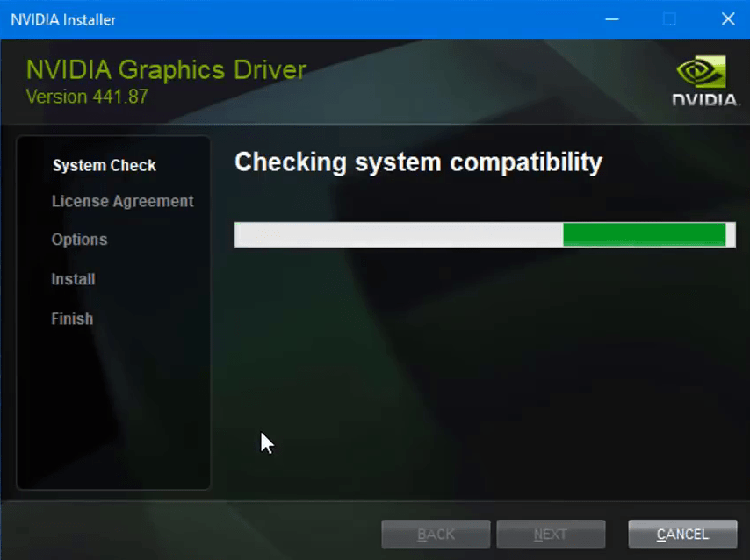The height and width of the screenshot is (560, 750).
Task: Click the 'NVIDIA Graphics Driver' title text
Action: (166, 70)
